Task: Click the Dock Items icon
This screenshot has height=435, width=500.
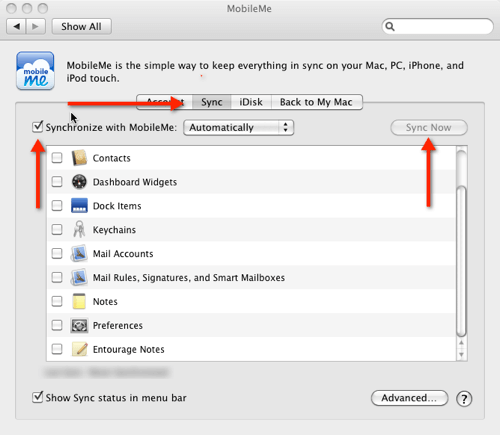Action: 79,206
